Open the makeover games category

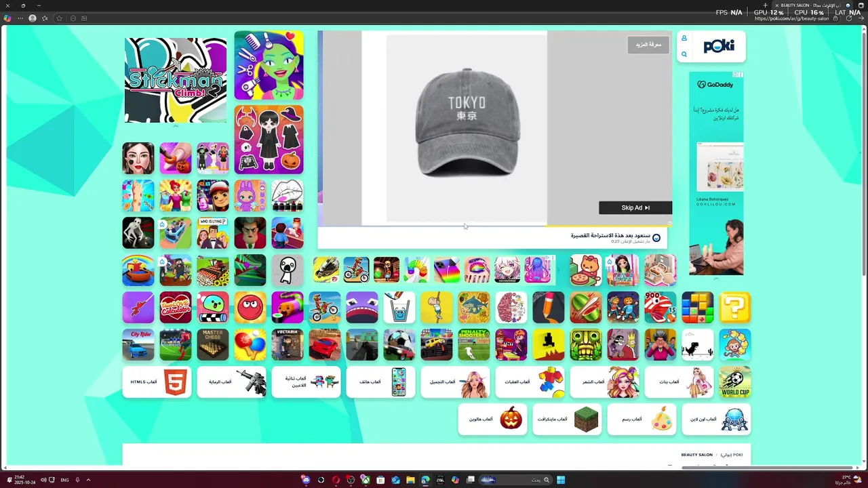pyautogui.click(x=456, y=382)
